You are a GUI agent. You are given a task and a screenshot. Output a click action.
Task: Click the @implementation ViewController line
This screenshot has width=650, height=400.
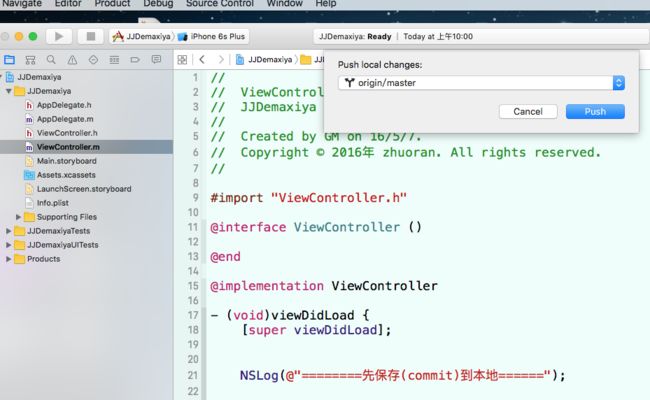point(324,286)
